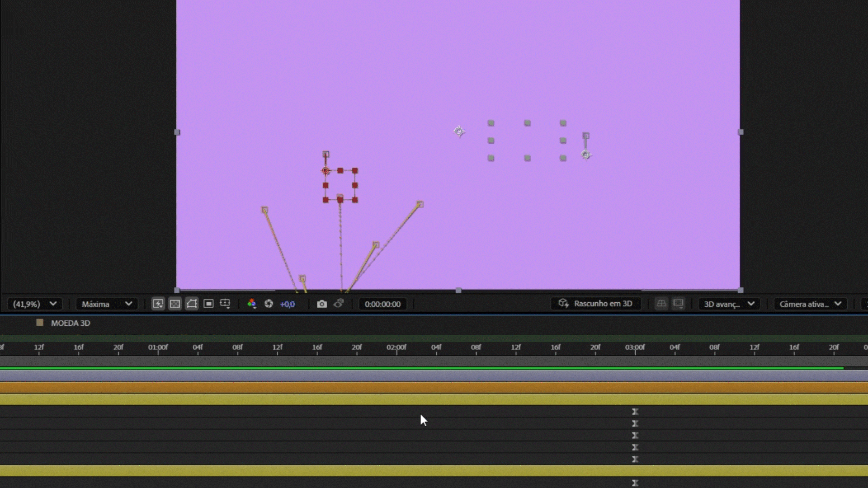Toggle mask and shape path visibility
The width and height of the screenshot is (868, 488).
(192, 304)
